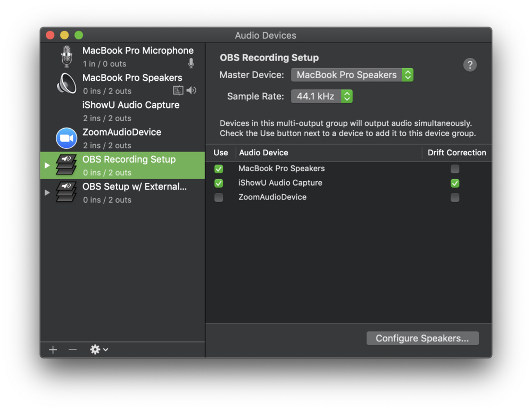Select the iShowU Audio Capture table row

click(x=348, y=183)
